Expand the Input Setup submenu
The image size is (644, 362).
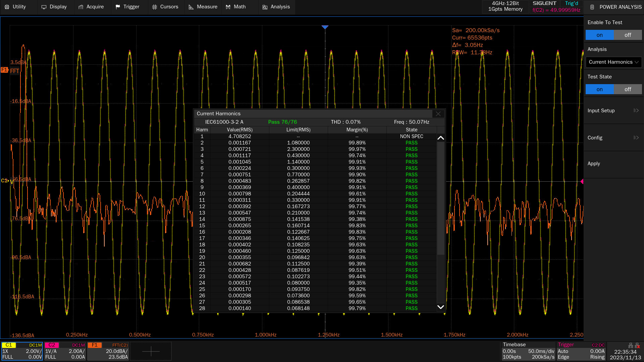(x=613, y=111)
